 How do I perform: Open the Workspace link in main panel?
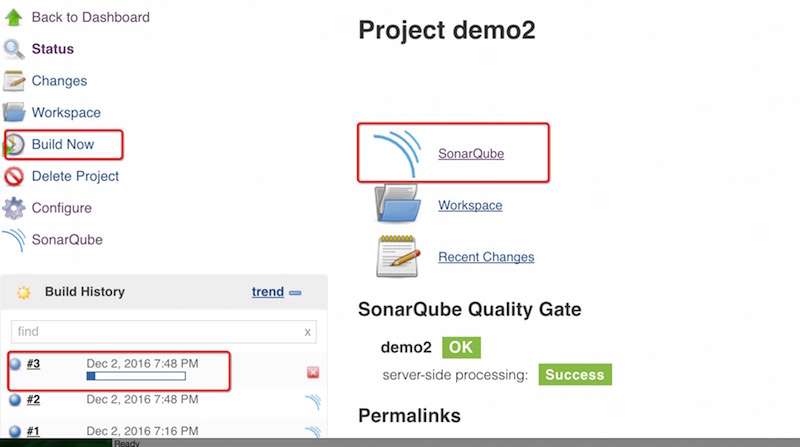[470, 205]
